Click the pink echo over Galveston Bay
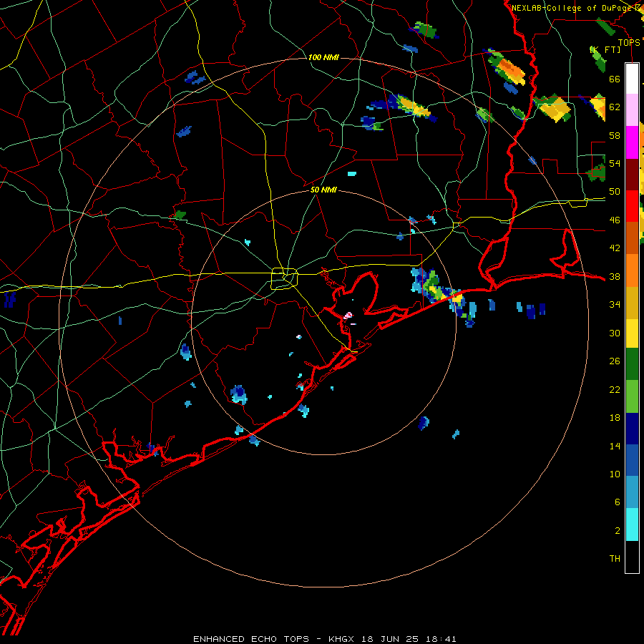Screen dimensions: 644x644 [x=348, y=316]
